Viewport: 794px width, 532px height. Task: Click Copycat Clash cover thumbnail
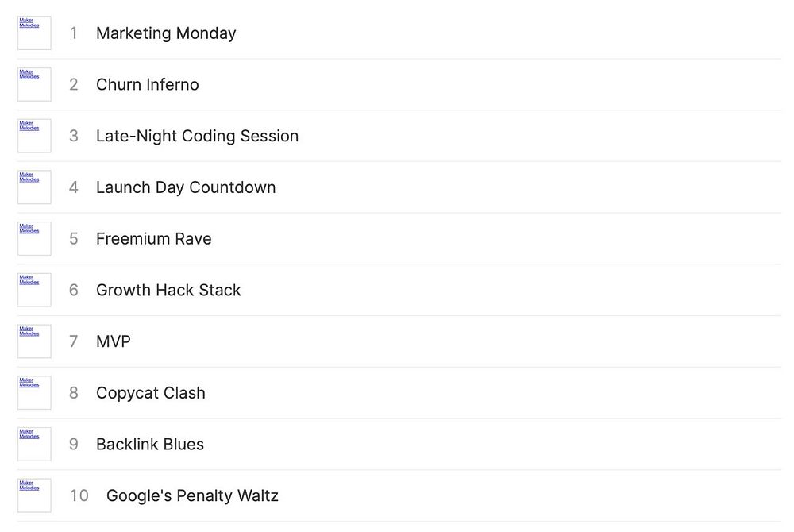tap(34, 392)
